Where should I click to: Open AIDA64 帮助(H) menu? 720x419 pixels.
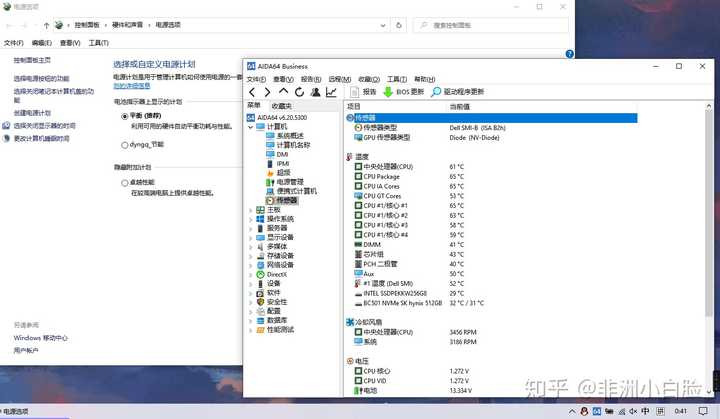424,79
